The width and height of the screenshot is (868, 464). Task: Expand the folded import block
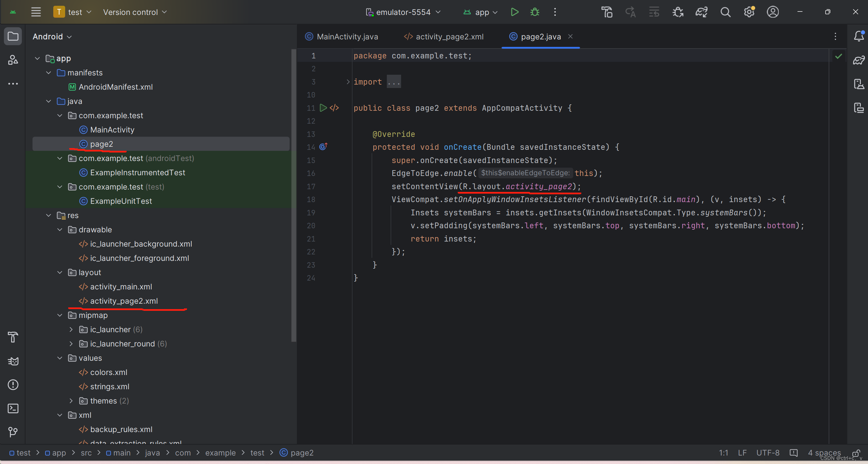coord(348,82)
